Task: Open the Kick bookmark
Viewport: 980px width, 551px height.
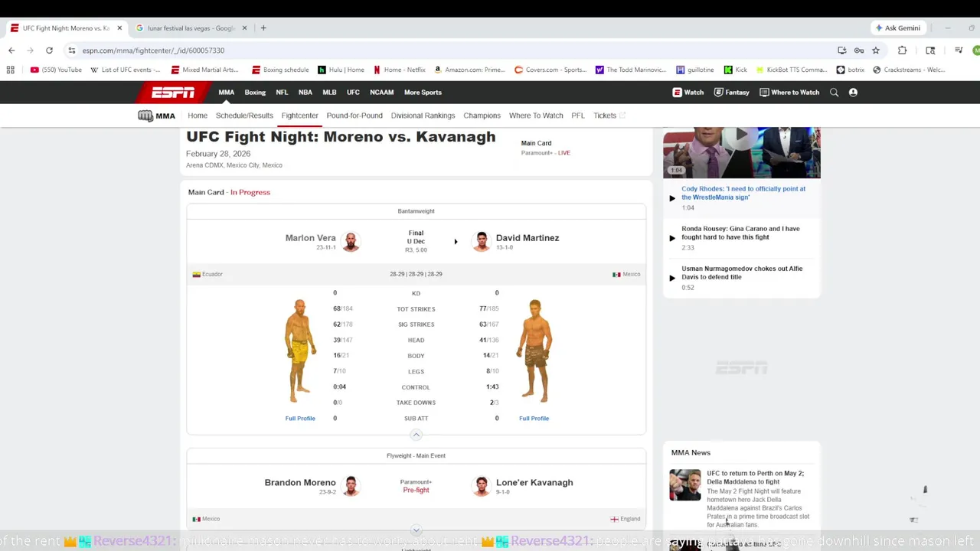Action: pyautogui.click(x=736, y=70)
